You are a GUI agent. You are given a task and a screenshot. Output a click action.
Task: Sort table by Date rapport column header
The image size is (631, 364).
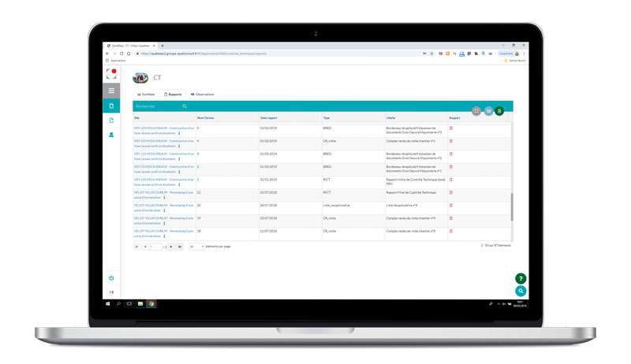coord(269,117)
